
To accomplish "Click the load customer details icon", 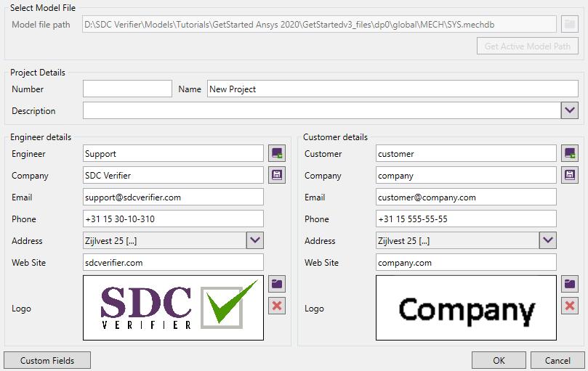I will (x=570, y=153).
